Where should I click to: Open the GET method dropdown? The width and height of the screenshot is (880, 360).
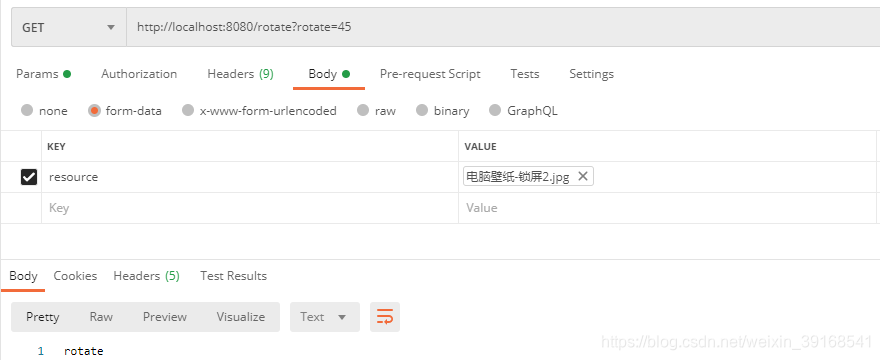pyautogui.click(x=69, y=27)
